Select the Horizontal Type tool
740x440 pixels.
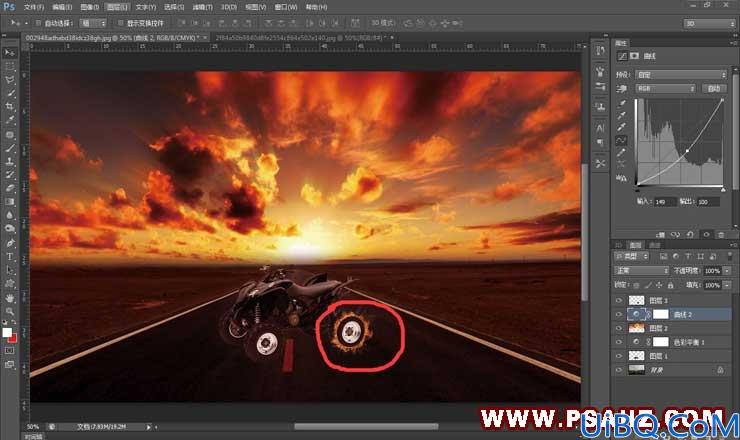pyautogui.click(x=9, y=256)
